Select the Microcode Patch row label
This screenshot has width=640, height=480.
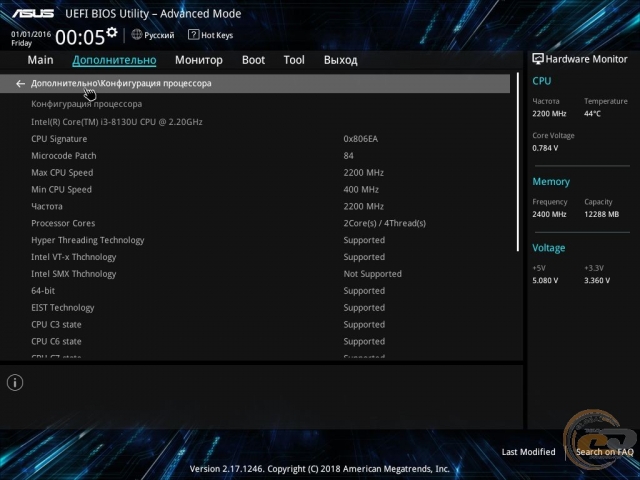[x=64, y=156]
